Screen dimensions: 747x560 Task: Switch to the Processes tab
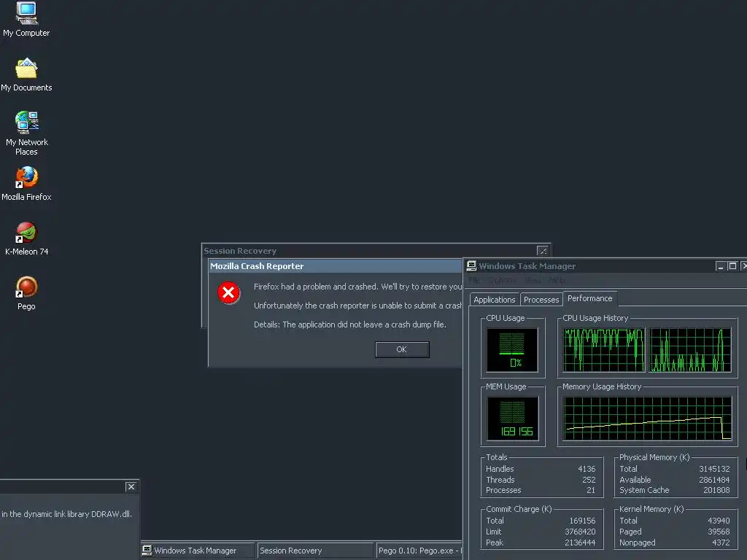541,300
